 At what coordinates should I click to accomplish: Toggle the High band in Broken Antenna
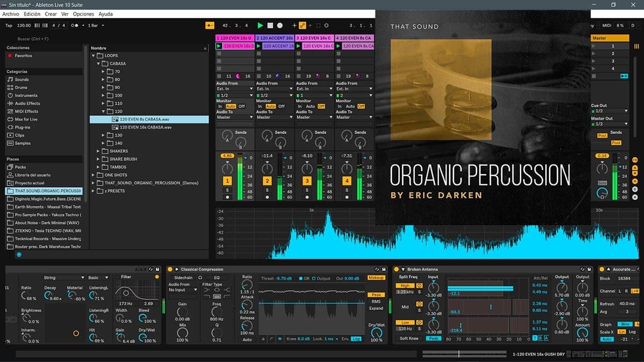coord(405,285)
